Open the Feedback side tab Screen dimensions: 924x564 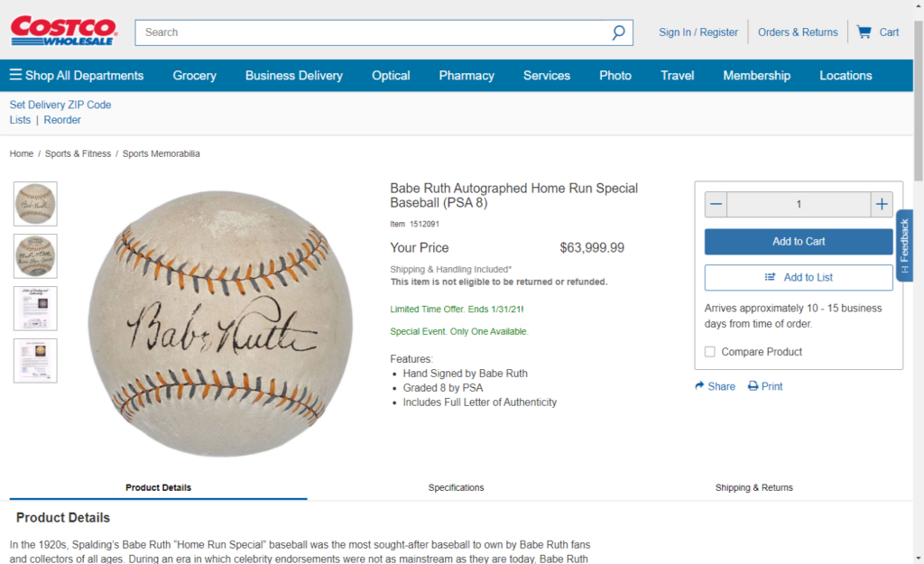tap(904, 245)
